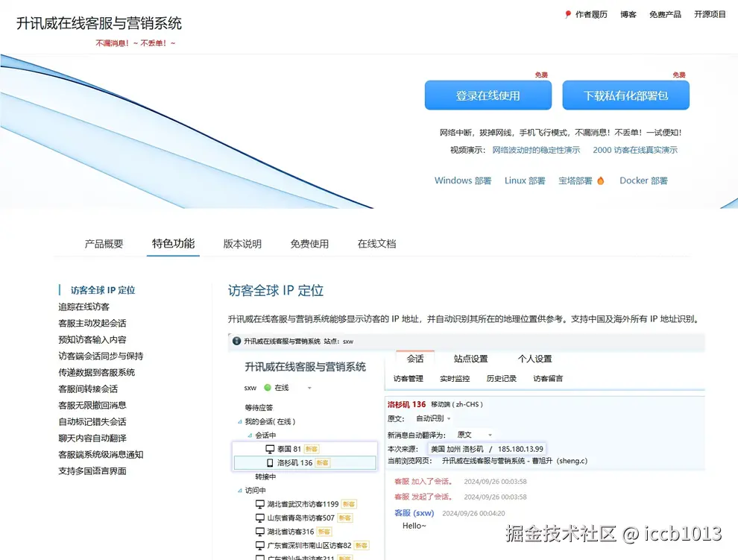Switch to 会话 tab in embedded app
The width and height of the screenshot is (738, 560).
(415, 359)
